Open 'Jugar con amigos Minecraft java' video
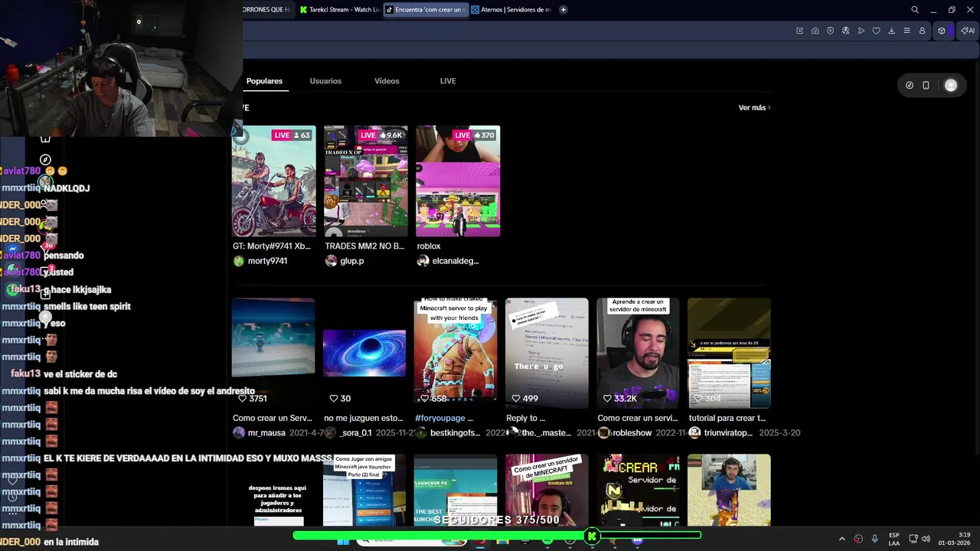Image resolution: width=980 pixels, height=551 pixels. (x=364, y=490)
